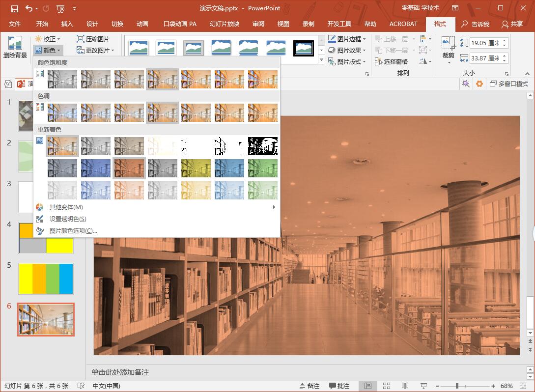Open Picture Effects (图片效果) dropdown
Image resolution: width=535 pixels, height=392 pixels.
coord(347,50)
